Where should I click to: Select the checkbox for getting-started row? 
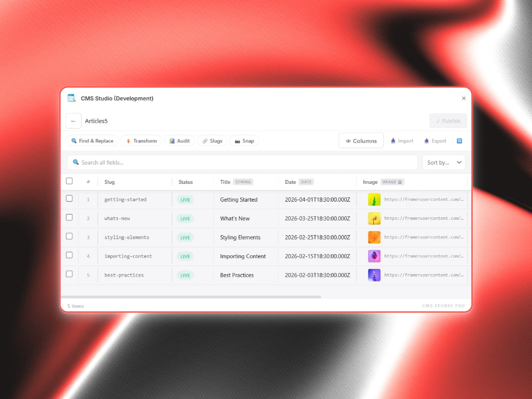point(69,199)
